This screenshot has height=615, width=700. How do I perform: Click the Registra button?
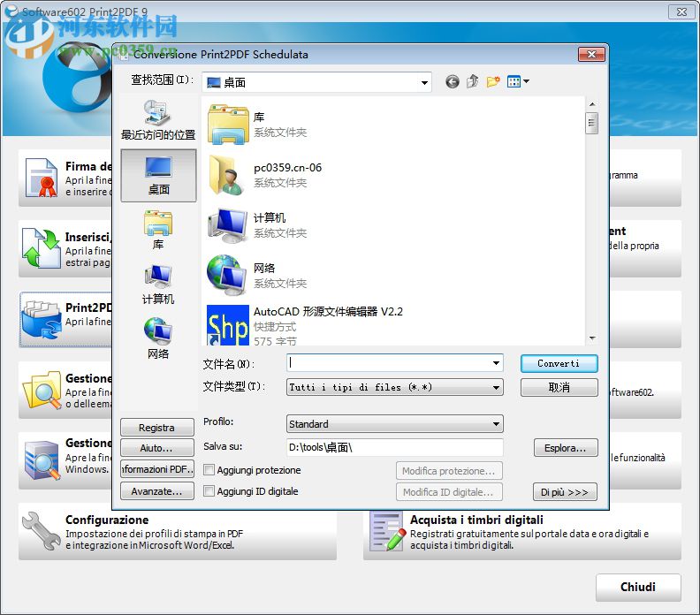pos(157,428)
